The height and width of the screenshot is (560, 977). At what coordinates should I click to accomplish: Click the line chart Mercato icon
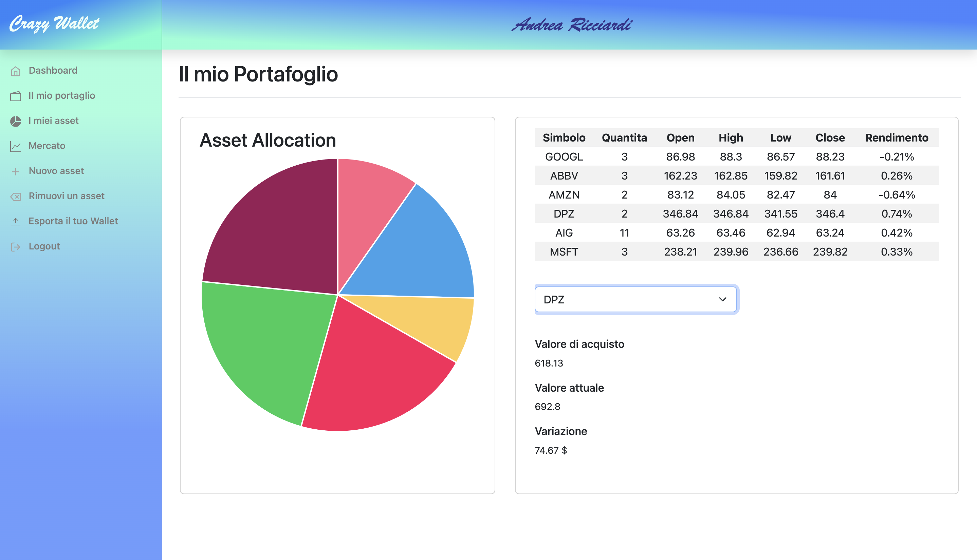pos(15,146)
